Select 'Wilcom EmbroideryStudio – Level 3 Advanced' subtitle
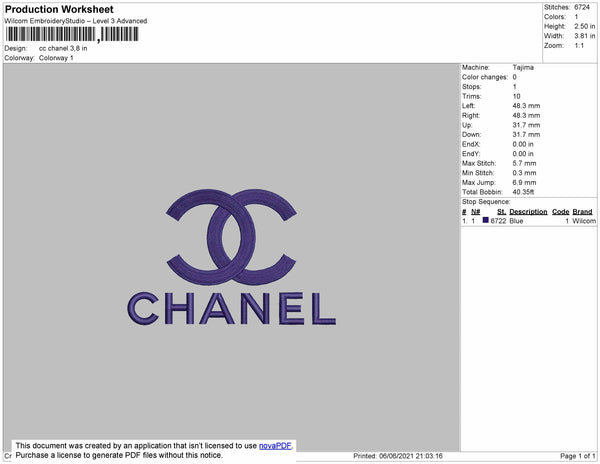Viewport: 600px width, 464px height. 76,21
